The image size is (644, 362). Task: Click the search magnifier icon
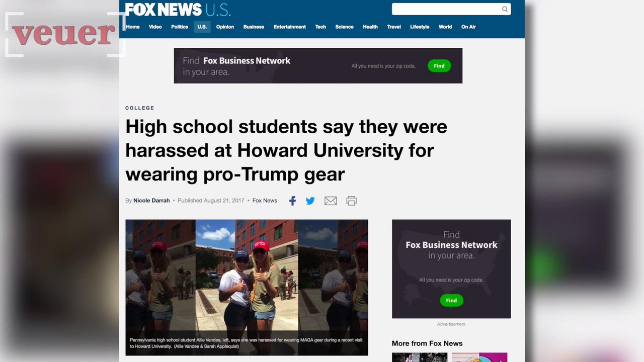pyautogui.click(x=505, y=9)
